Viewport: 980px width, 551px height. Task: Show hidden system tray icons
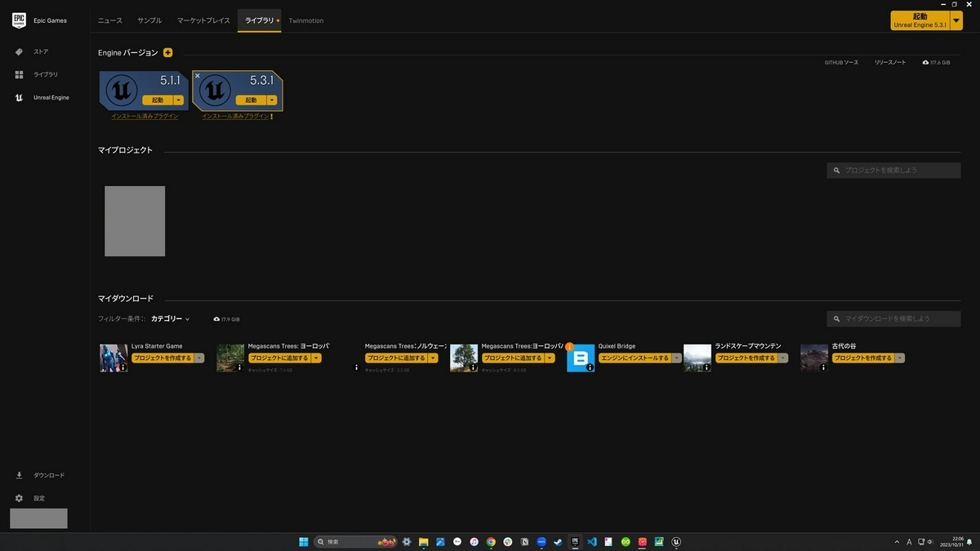897,542
